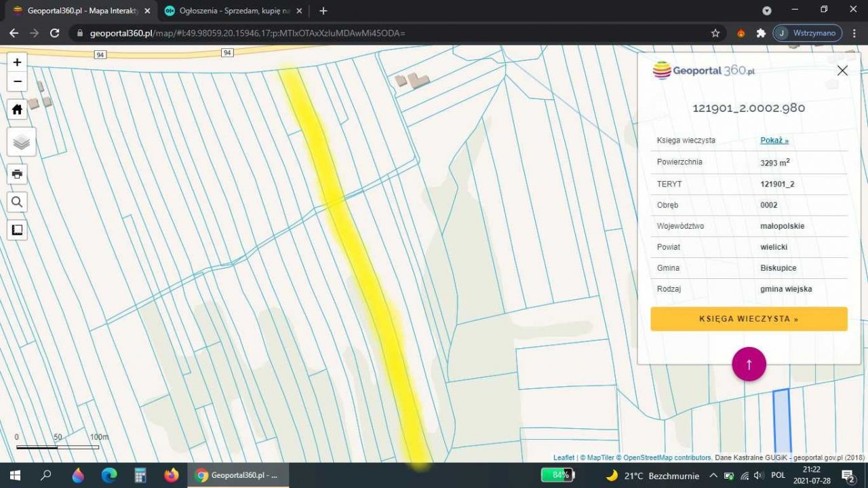Expand the system tray hidden icons chevron
The image size is (868, 488).
coord(713,475)
